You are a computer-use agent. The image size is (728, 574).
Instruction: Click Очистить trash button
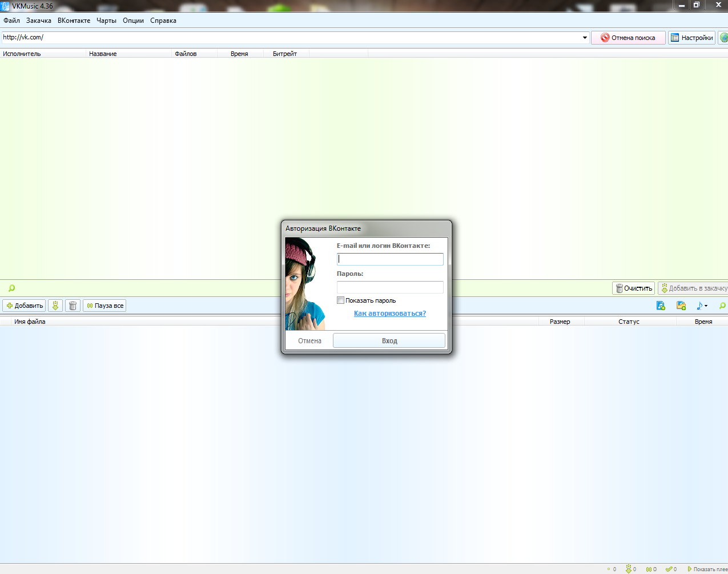pos(633,288)
